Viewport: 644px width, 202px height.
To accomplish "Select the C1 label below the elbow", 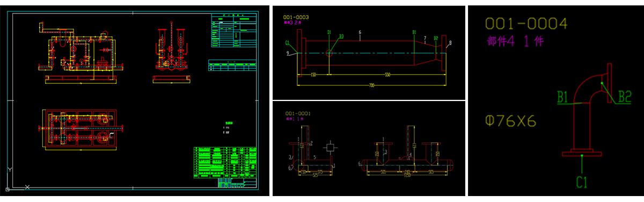I will (x=582, y=182).
